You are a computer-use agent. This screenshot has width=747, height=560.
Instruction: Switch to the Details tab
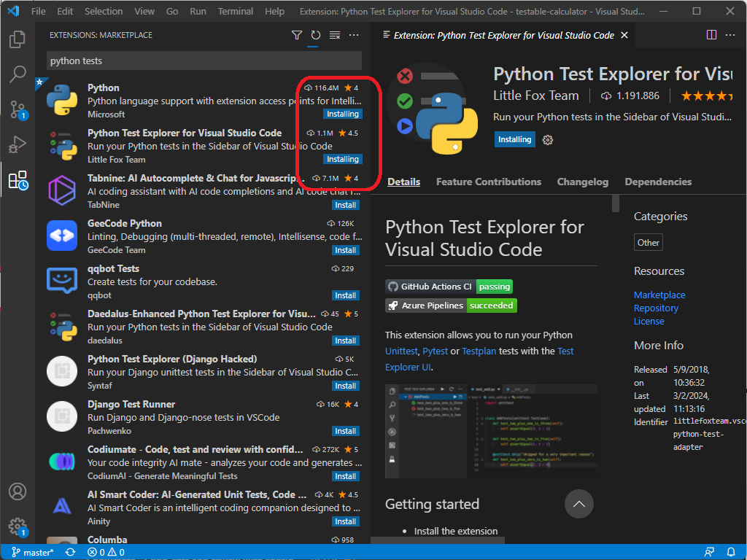pyautogui.click(x=403, y=182)
